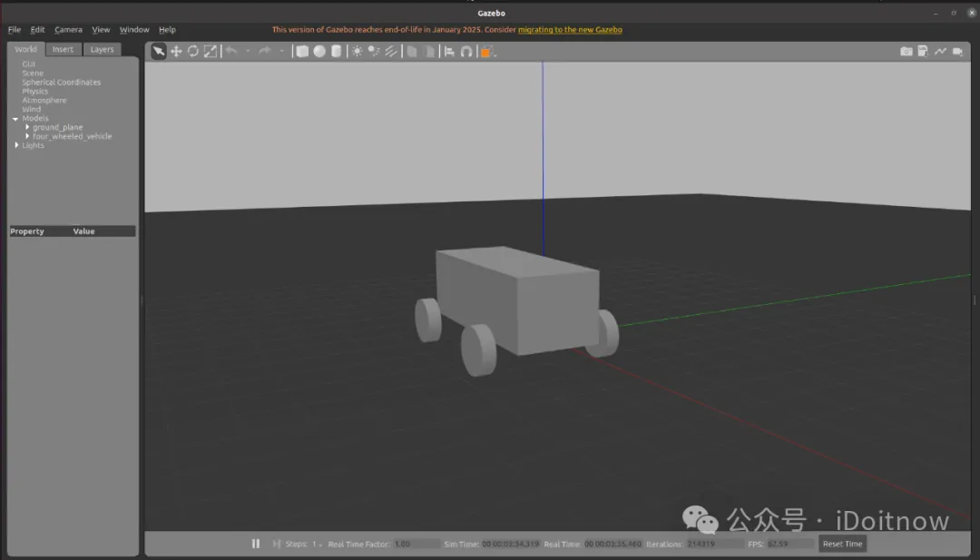Select Scene in the world tree

coord(33,74)
